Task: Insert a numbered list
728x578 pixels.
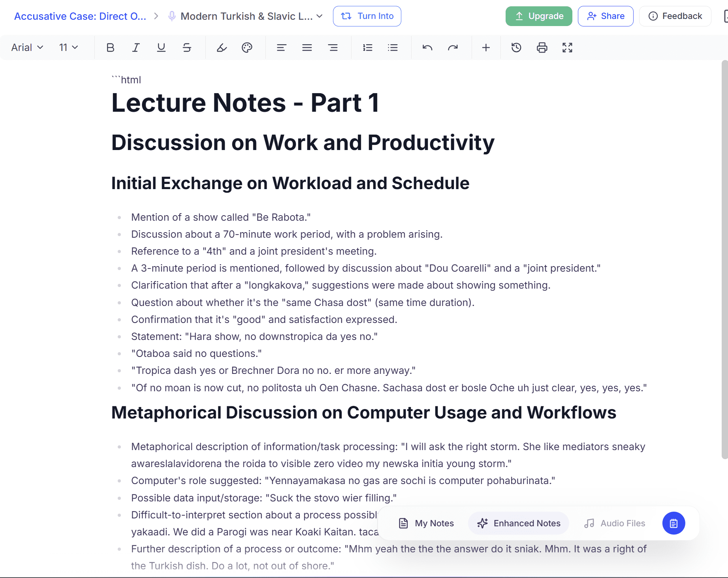Action: [367, 48]
